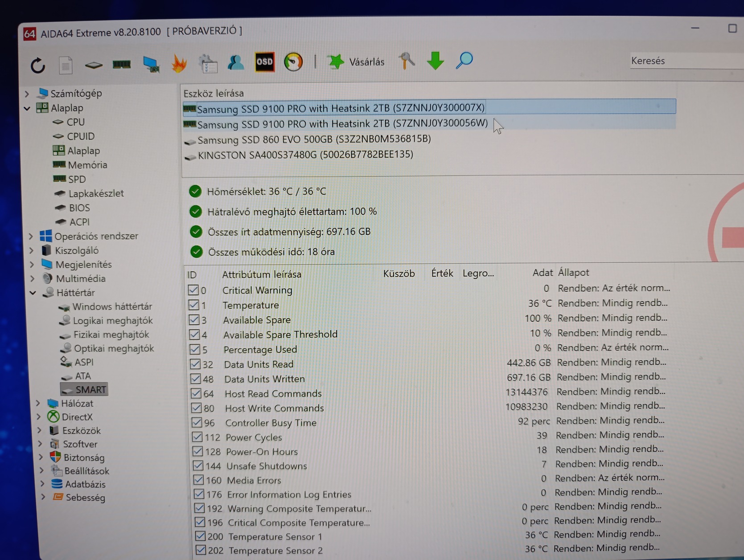Select Memória in the sidebar
This screenshot has height=560, width=744.
[87, 165]
